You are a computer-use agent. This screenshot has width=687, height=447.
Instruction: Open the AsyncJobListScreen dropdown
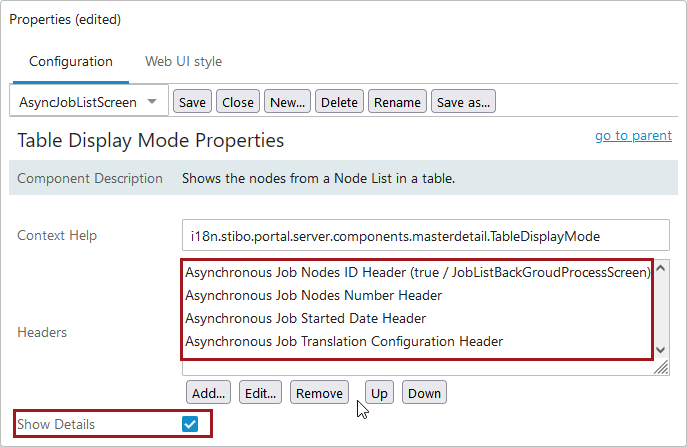(89, 102)
